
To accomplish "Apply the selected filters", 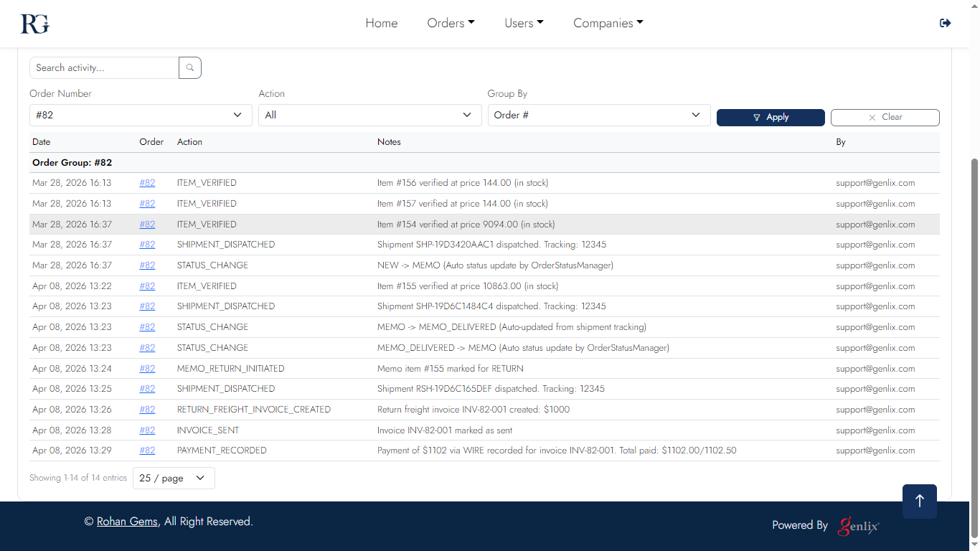I will [771, 118].
